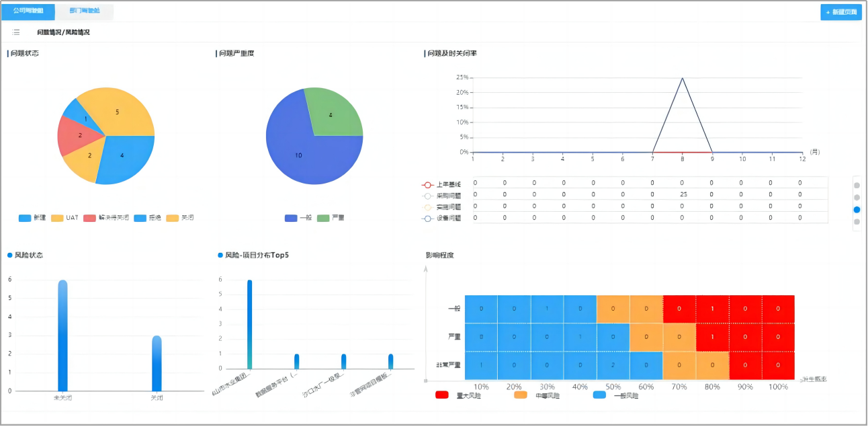
Task: Click the orange 中等风险 legend swatch
Action: (x=521, y=395)
